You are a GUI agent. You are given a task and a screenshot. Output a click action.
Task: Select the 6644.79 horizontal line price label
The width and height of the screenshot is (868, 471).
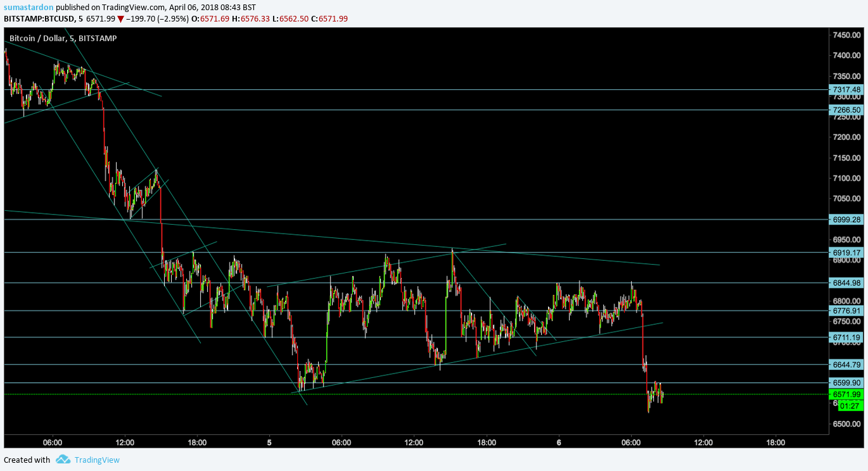pos(846,365)
